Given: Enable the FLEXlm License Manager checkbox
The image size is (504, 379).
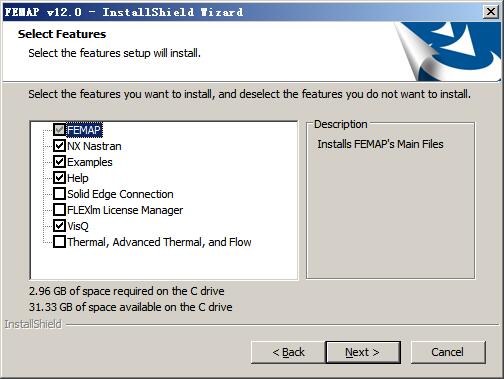Looking at the screenshot, I should [59, 209].
